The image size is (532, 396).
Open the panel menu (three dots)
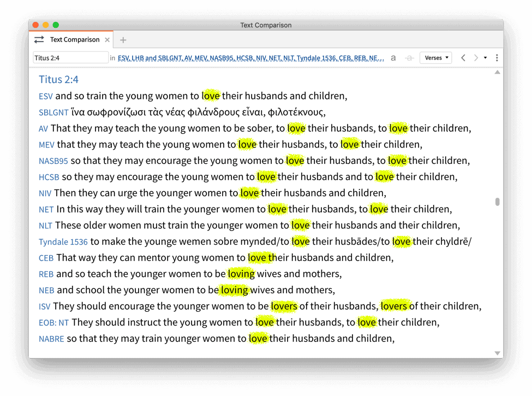click(497, 58)
